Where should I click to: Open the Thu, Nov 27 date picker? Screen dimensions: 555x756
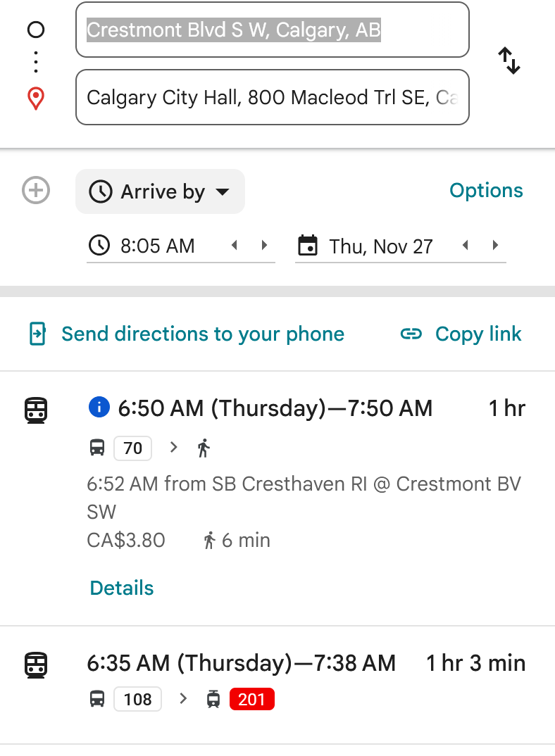pos(380,246)
